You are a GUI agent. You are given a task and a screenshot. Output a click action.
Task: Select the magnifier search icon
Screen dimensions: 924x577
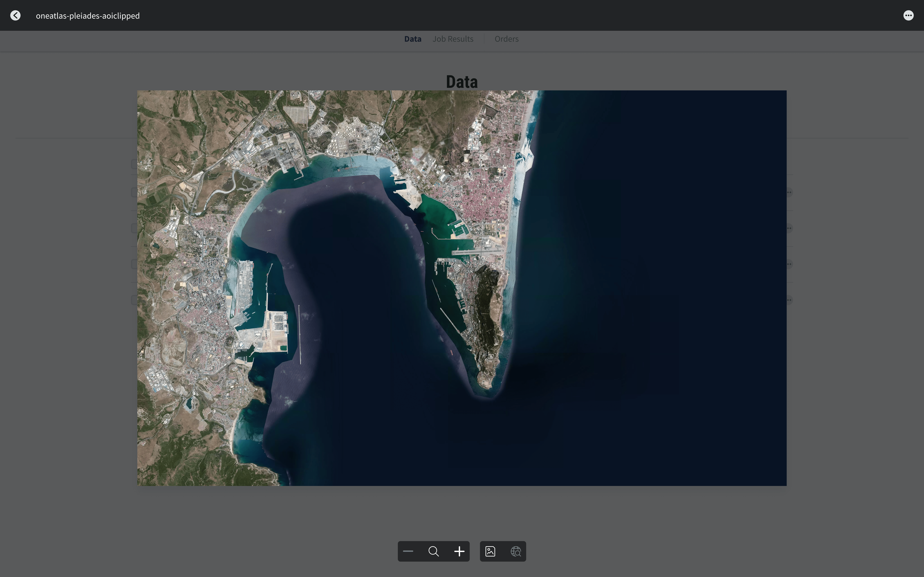coord(433,551)
